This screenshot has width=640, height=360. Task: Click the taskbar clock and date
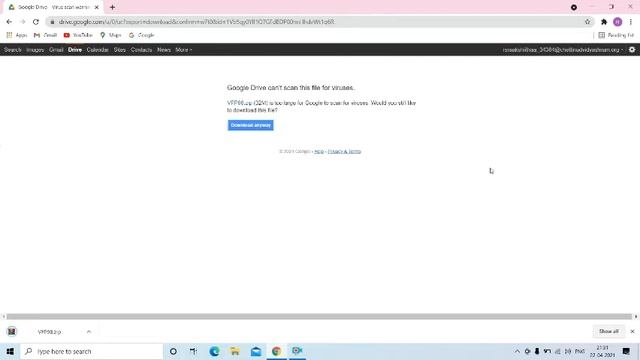(602, 351)
